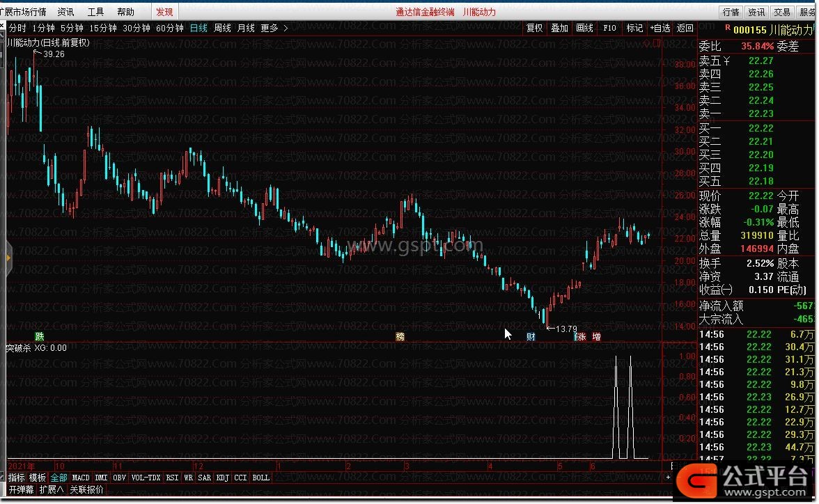Click the 卖一 price 22.23
The height and width of the screenshot is (504, 819).
point(761,114)
